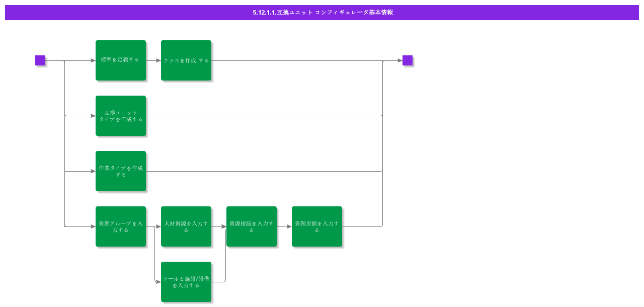This screenshot has height=307, width=644.
Task: Click the arrow leading into 資源原価を入力する
Action: pos(284,226)
